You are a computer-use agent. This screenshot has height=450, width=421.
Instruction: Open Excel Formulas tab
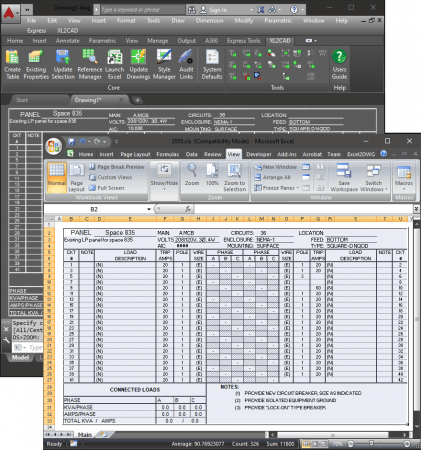(x=168, y=154)
